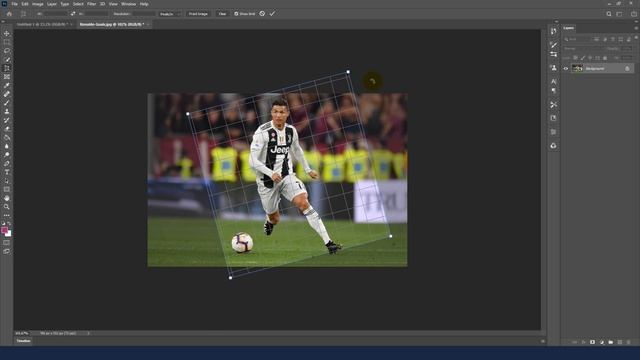
Task: Select the Dodge tool
Action: [x=7, y=155]
